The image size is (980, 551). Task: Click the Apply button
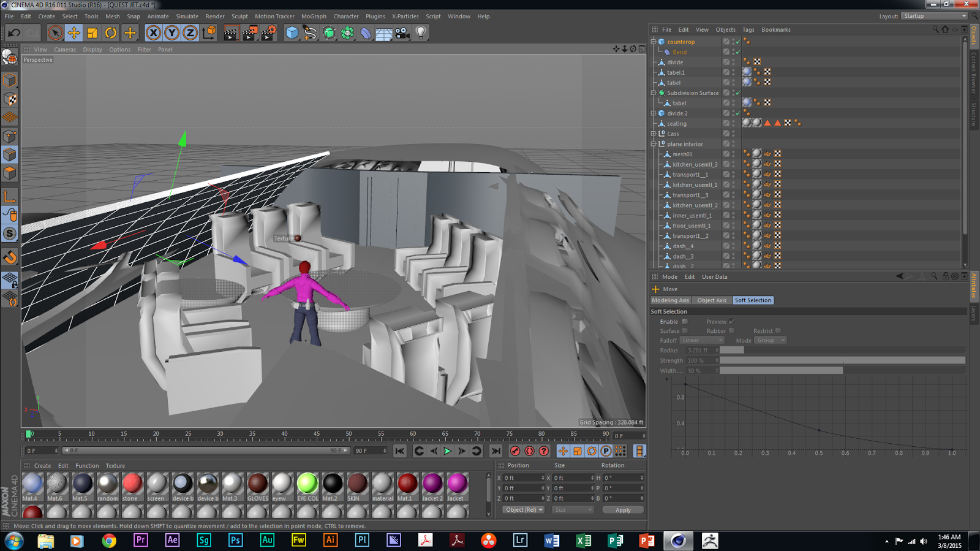point(623,510)
